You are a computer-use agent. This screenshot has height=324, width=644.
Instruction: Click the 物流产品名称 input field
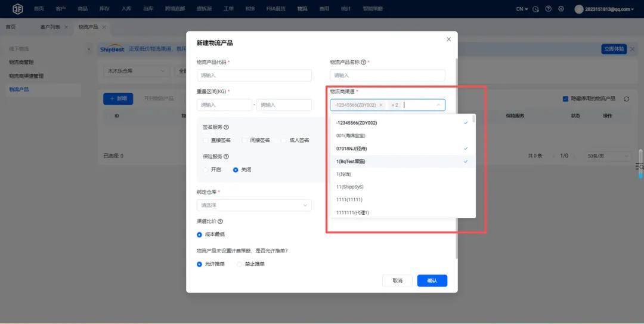(388, 75)
